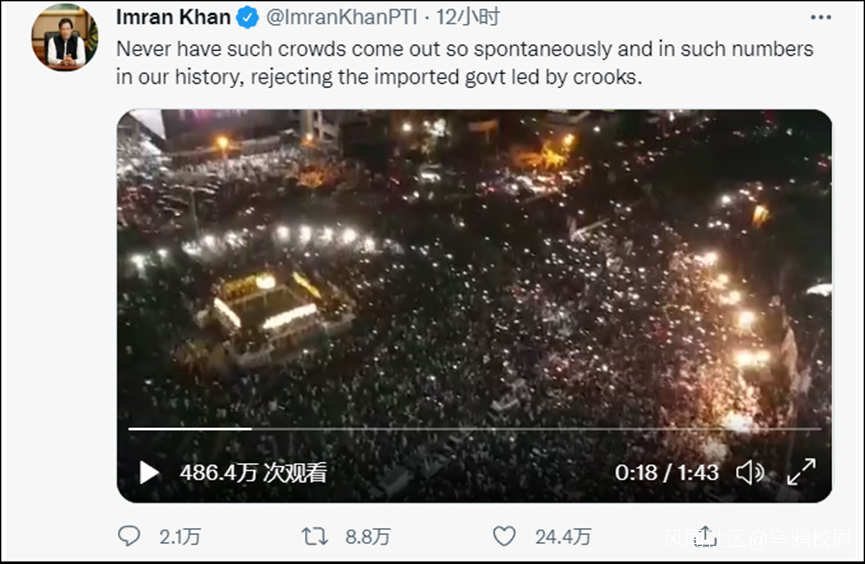Click the 24.4万 like count
The image size is (865, 564).
[x=563, y=537]
